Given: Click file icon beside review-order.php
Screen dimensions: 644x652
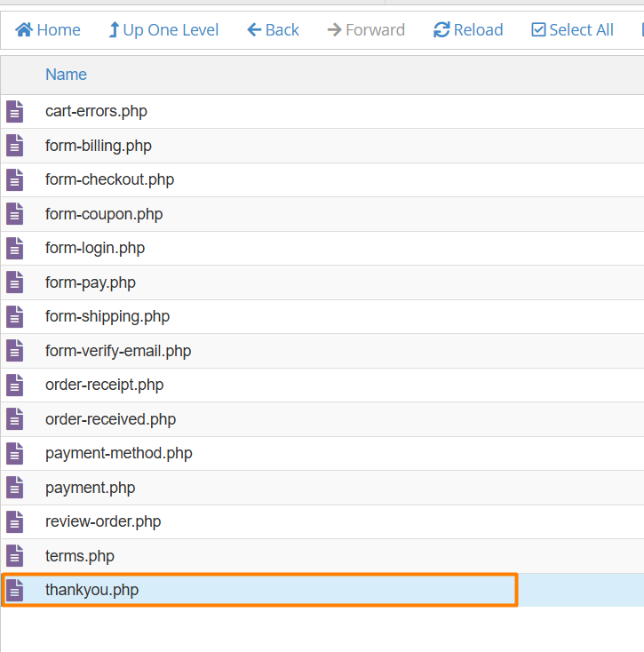Looking at the screenshot, I should (14, 522).
